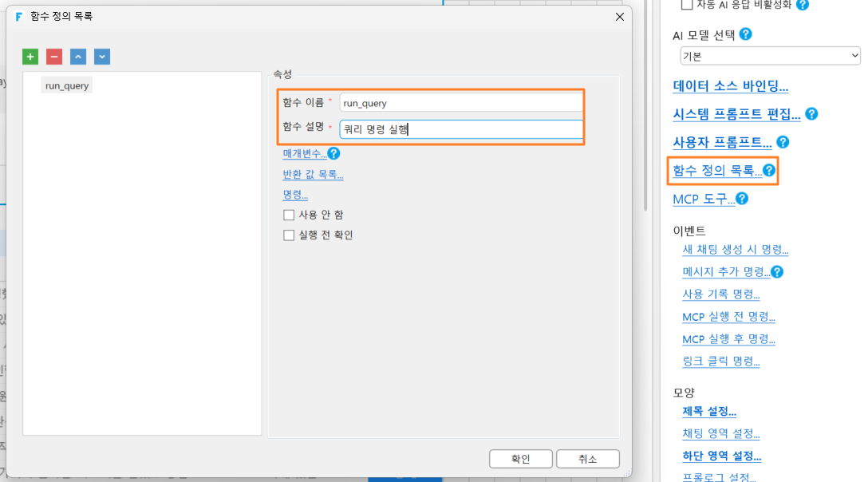Enable the 사용 안 함 checkbox
Viewport: 868px width, 482px height.
[289, 215]
